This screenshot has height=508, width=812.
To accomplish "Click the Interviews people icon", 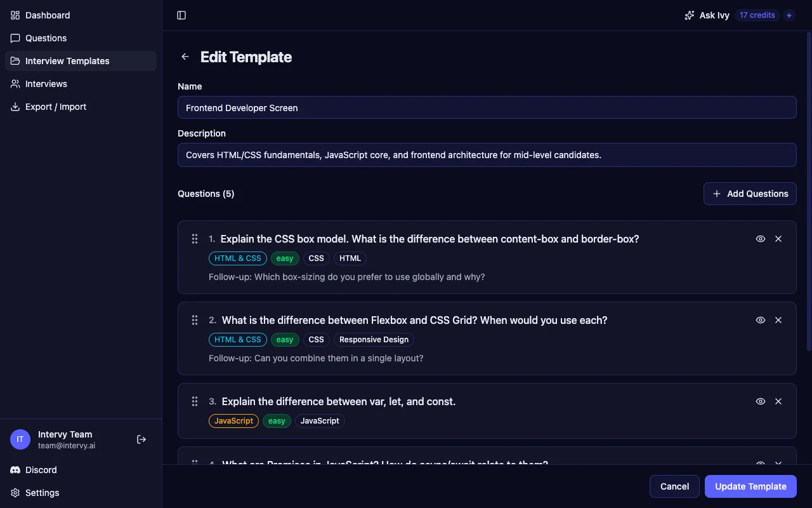I will [15, 84].
